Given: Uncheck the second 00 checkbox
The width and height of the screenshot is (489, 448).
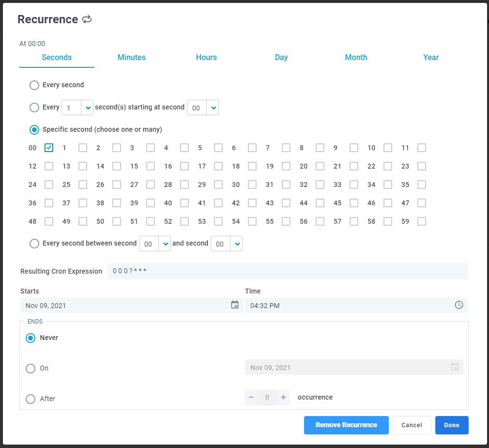Looking at the screenshot, I should [49, 148].
